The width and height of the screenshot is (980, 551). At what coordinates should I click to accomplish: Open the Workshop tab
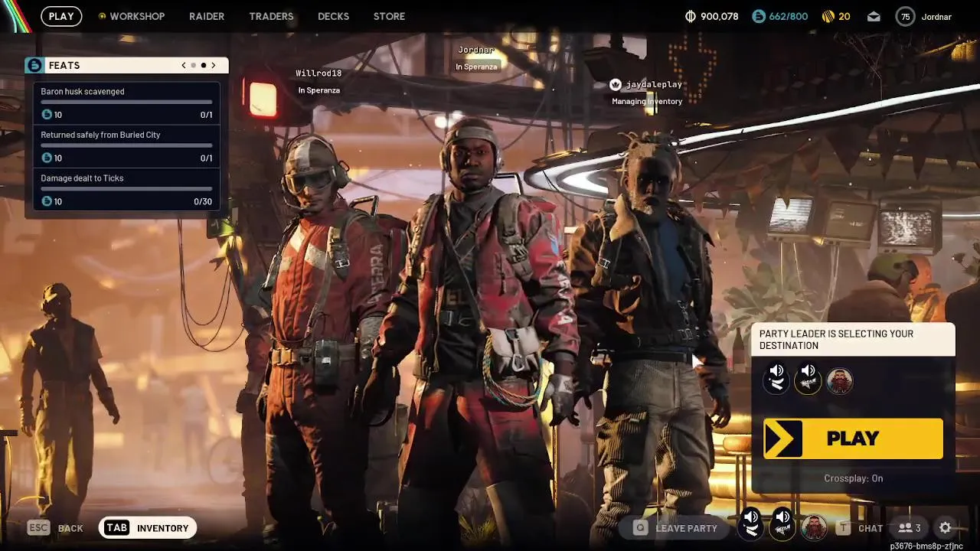pos(137,16)
